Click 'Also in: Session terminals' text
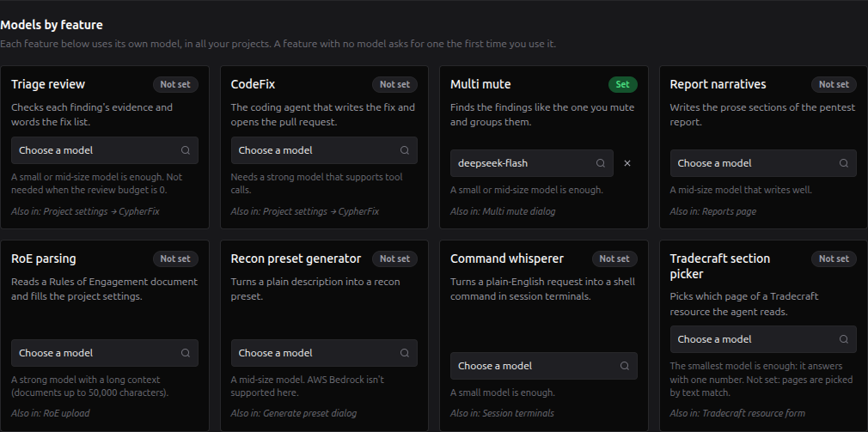The height and width of the screenshot is (432, 868). [x=502, y=413]
